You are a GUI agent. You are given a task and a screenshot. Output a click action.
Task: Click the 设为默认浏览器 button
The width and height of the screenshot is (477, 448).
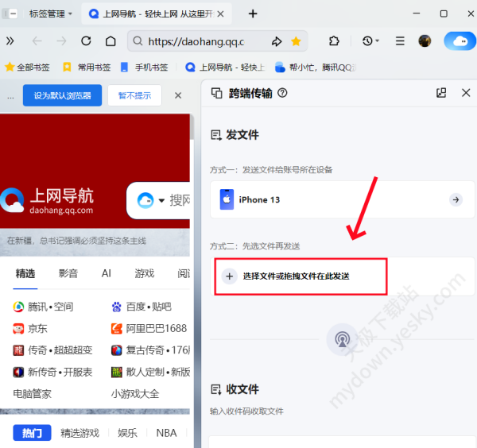pos(62,96)
